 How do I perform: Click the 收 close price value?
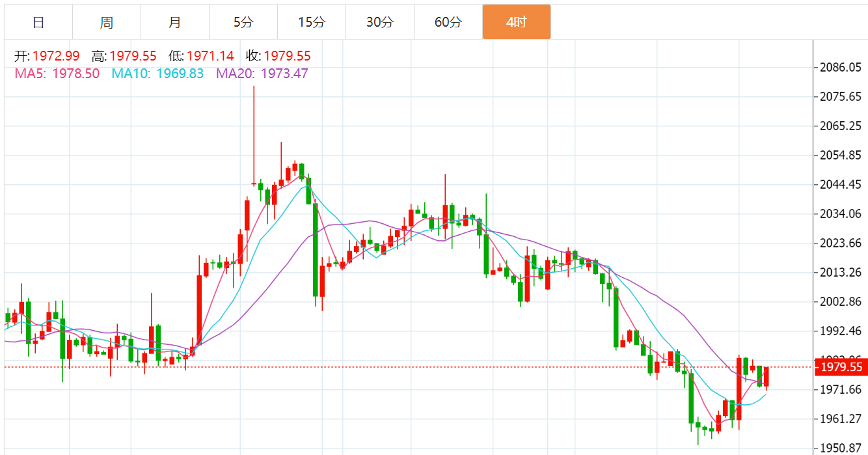(x=288, y=56)
